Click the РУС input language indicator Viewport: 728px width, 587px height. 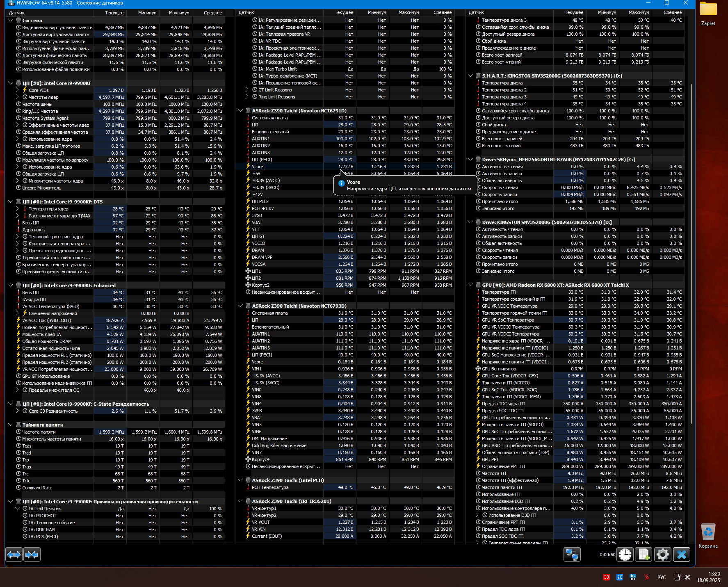tap(662, 577)
